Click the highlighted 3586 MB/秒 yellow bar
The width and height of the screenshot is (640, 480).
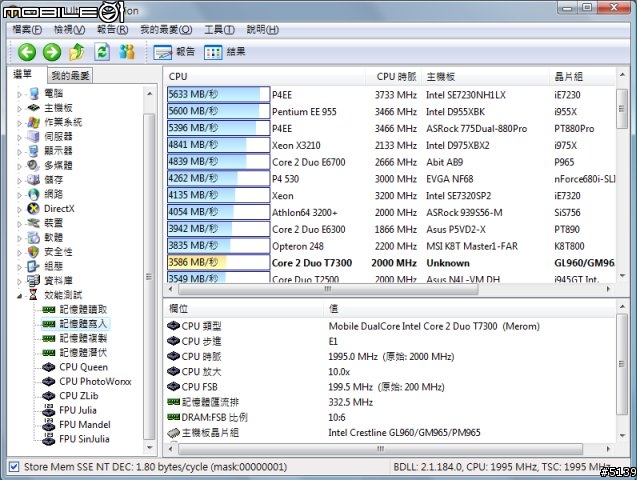218,262
